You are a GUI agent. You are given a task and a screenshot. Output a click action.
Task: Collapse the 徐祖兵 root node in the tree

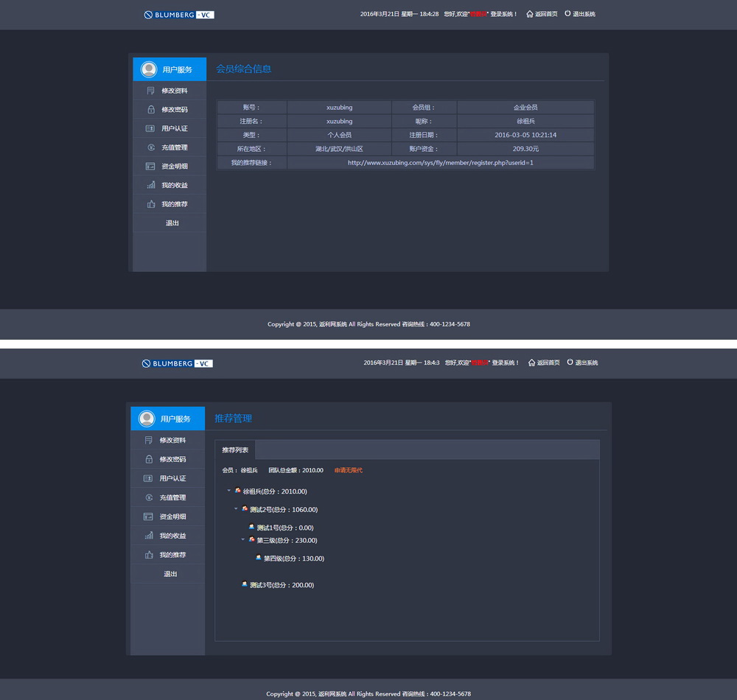tap(228, 491)
